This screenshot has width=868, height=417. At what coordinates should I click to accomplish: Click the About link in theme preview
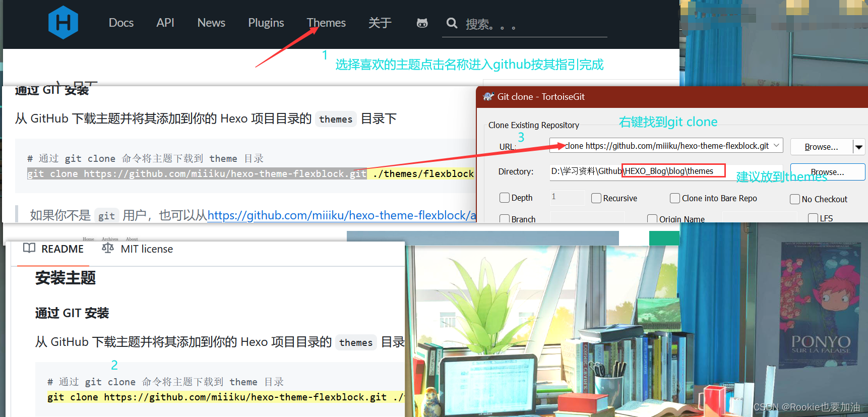click(132, 239)
